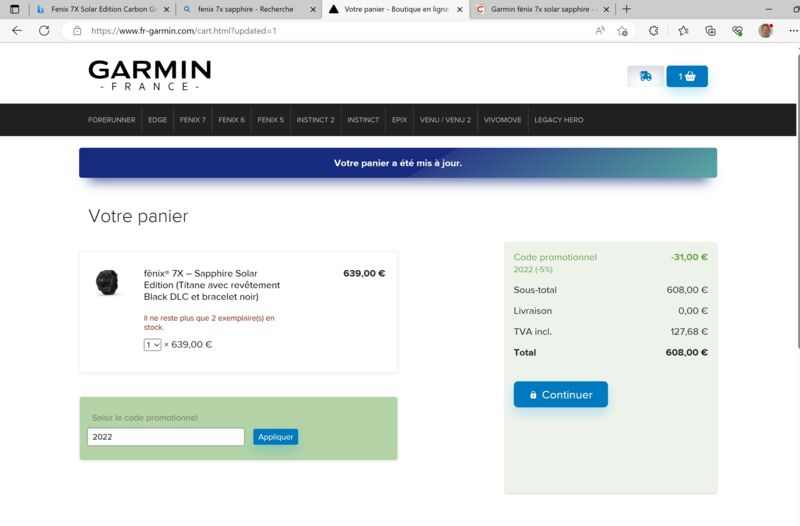The height and width of the screenshot is (526, 800).
Task: Click the Livraison 0,00 € value
Action: 693,311
